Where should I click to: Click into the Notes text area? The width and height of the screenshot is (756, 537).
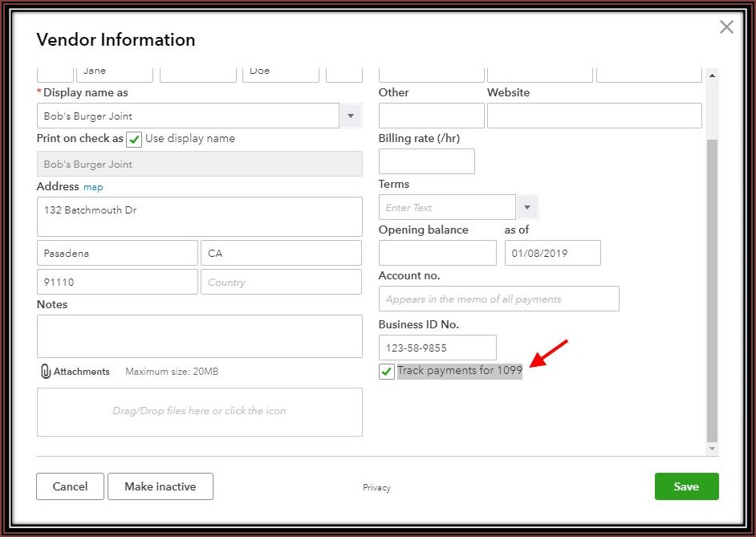pos(199,336)
